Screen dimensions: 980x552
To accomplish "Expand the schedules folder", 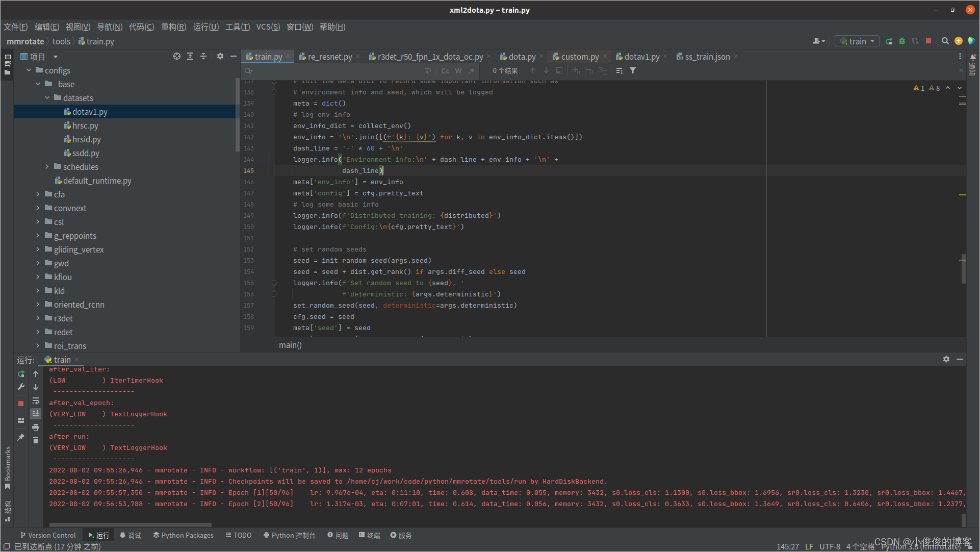I will [x=47, y=167].
